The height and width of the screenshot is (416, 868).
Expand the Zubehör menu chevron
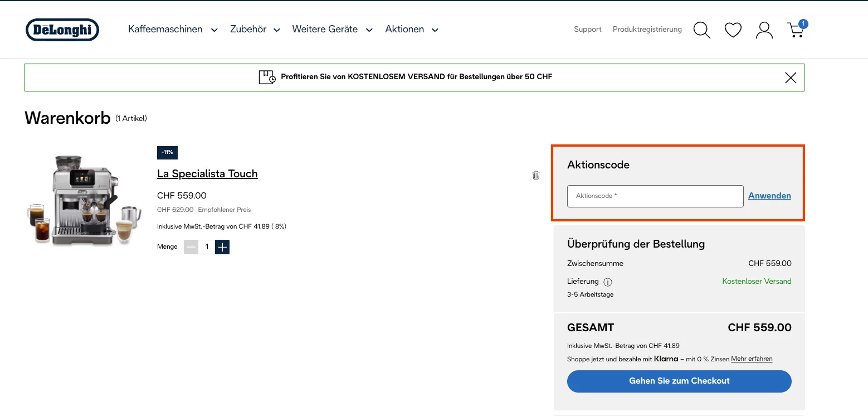click(x=276, y=30)
